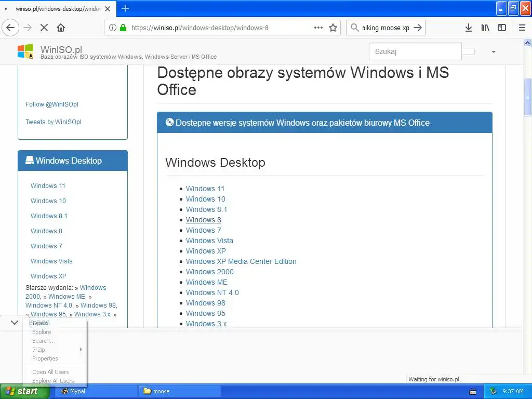Viewport: 532px width, 399px height.
Task: Toggle the sidebar view icon
Action: (x=502, y=28)
